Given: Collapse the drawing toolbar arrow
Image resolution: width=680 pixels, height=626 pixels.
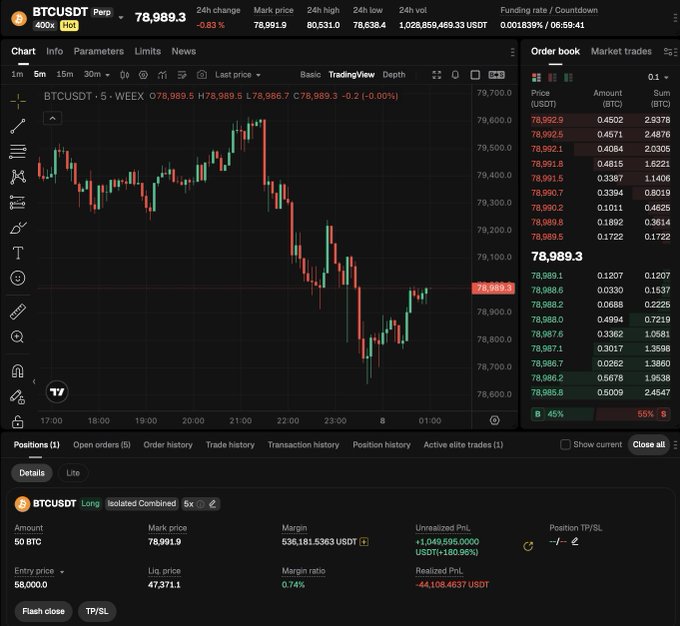Looking at the screenshot, I should tap(34, 382).
